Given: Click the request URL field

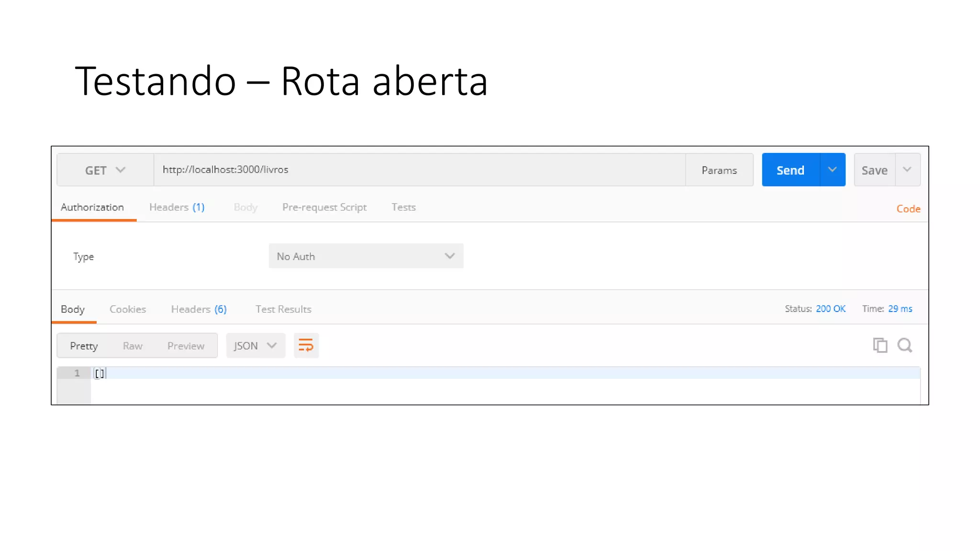Looking at the screenshot, I should pyautogui.click(x=420, y=170).
